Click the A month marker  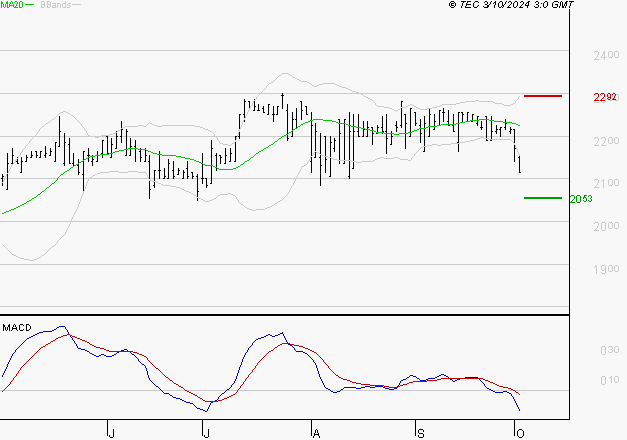point(316,434)
